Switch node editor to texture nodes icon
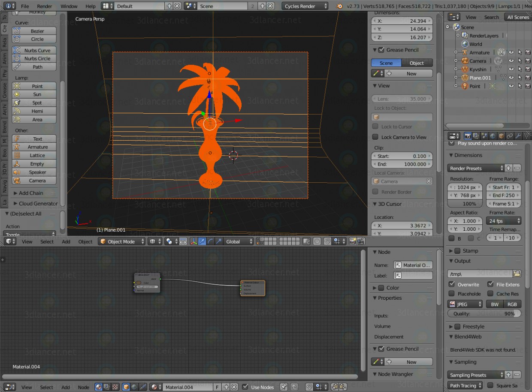The height and width of the screenshot is (392, 532). [x=115, y=387]
